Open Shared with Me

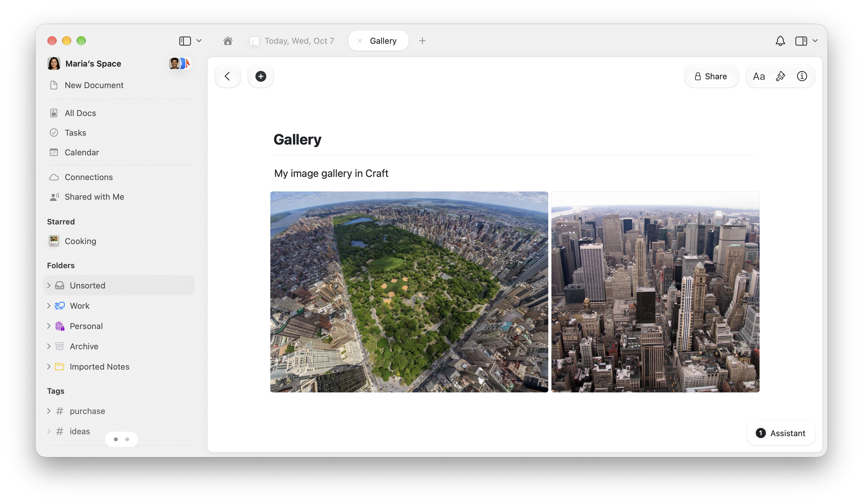(x=119, y=197)
